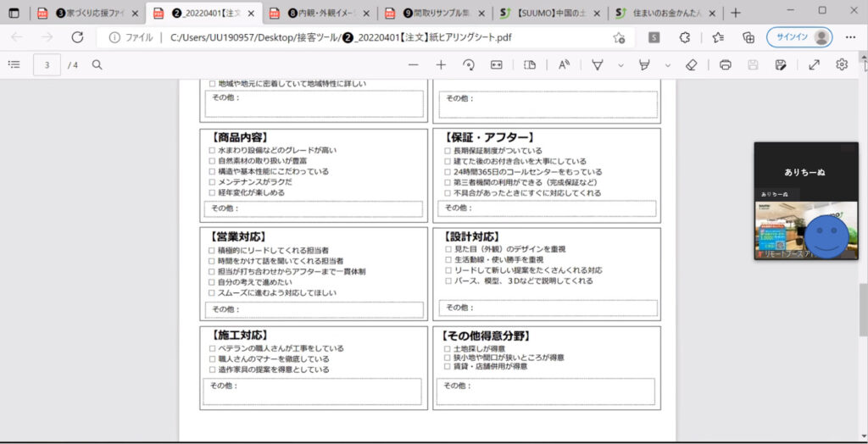The width and height of the screenshot is (868, 444).
Task: Check ベテランの職人さんが工事をしている
Action: coord(212,348)
